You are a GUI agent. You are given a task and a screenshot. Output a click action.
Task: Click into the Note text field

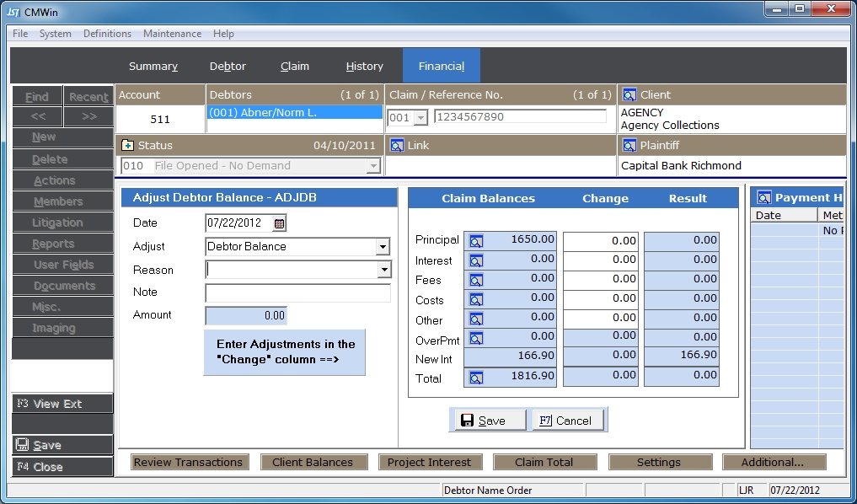click(x=297, y=292)
